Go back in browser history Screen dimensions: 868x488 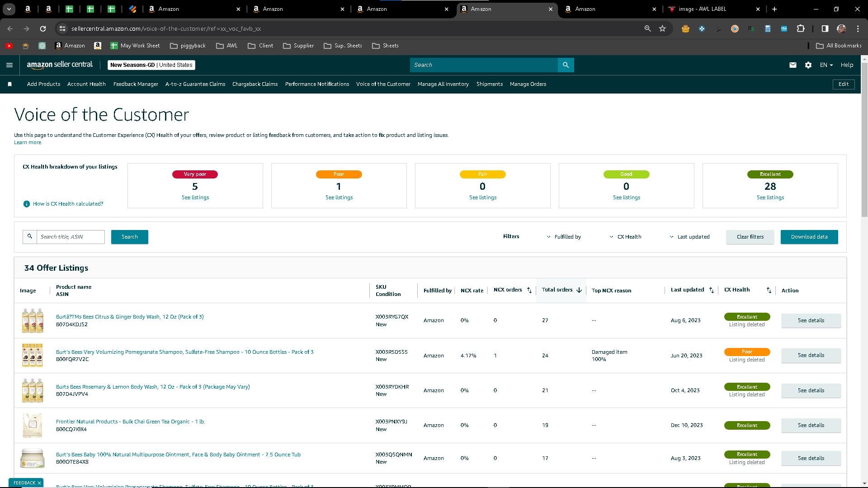click(x=10, y=28)
